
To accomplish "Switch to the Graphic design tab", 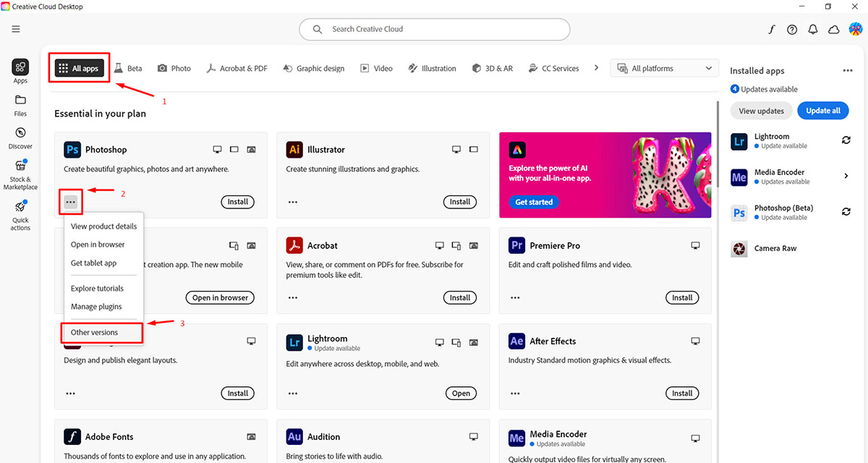I will pyautogui.click(x=313, y=69).
